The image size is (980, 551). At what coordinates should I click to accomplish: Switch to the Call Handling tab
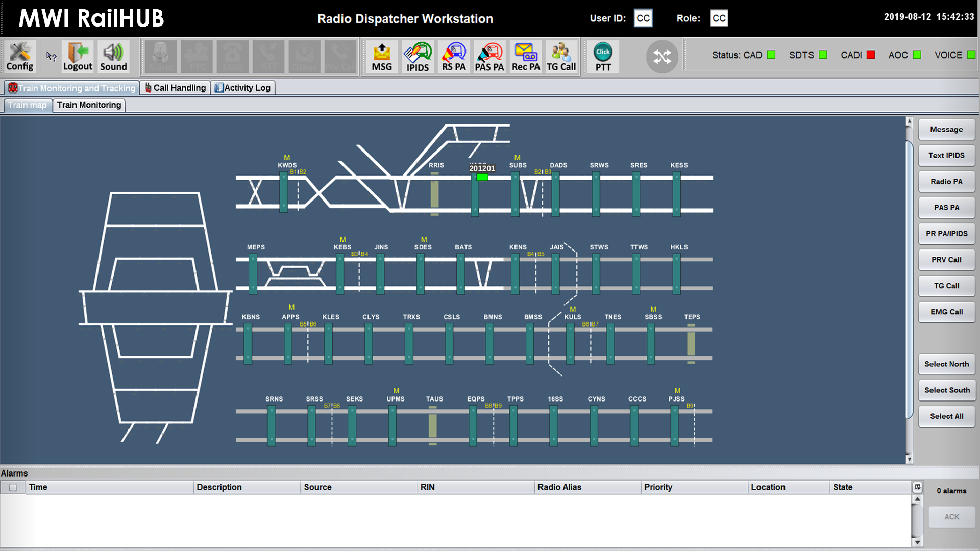175,88
